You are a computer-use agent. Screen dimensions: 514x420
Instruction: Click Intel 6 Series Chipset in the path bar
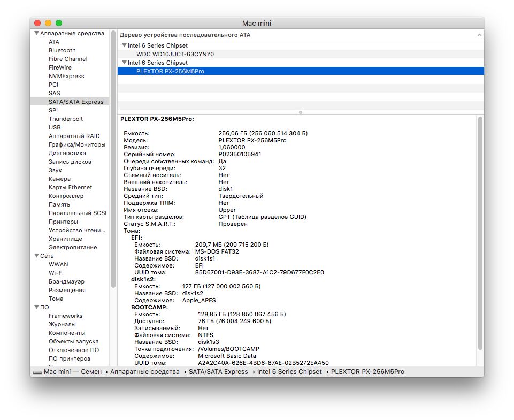click(289, 372)
